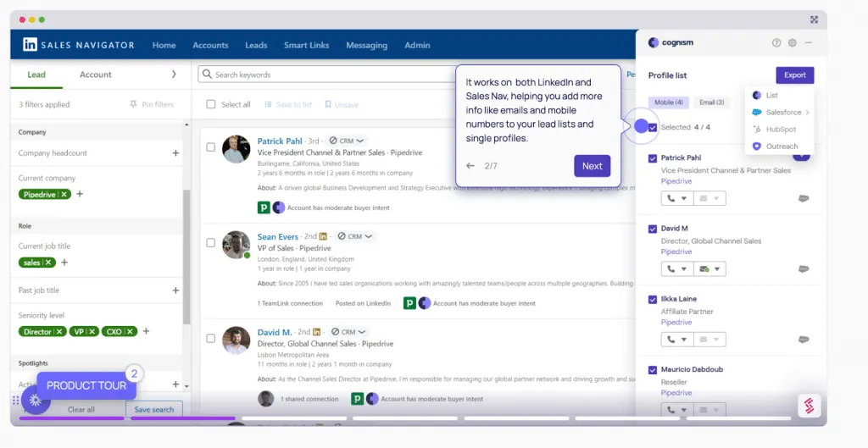Screen dimensions: 868x448
Task: Uncheck Ilkka Laine in Cognism profile list
Action: click(653, 299)
